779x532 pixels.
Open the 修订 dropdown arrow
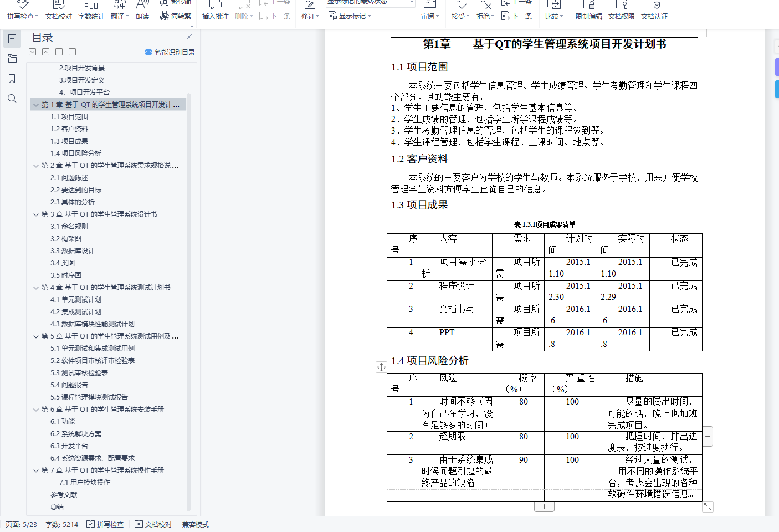[x=318, y=17]
